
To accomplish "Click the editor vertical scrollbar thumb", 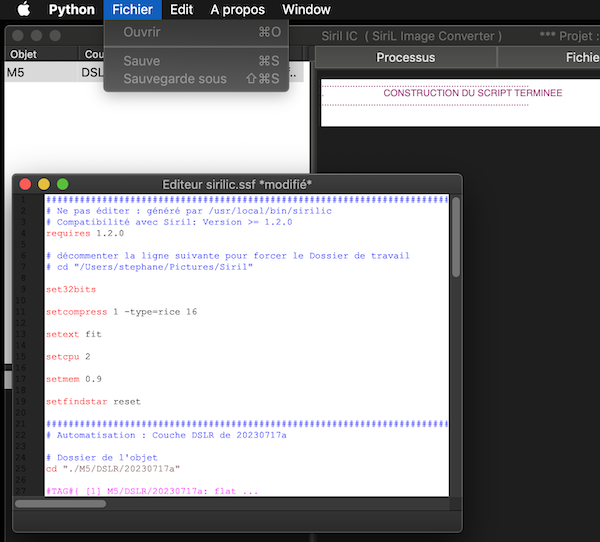I will coord(455,237).
